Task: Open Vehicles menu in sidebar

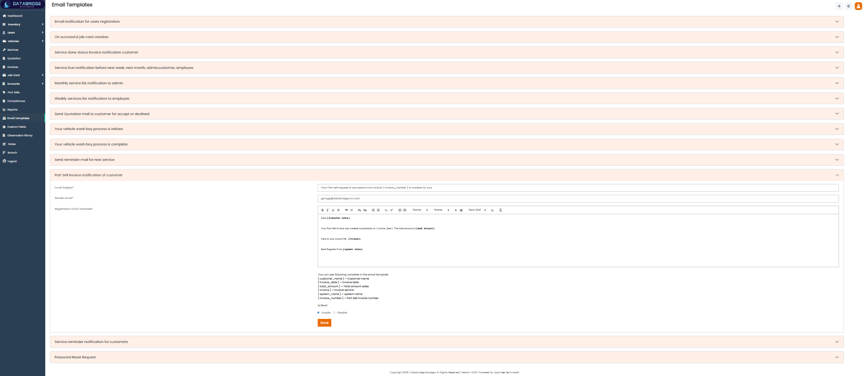Action: 22,41
